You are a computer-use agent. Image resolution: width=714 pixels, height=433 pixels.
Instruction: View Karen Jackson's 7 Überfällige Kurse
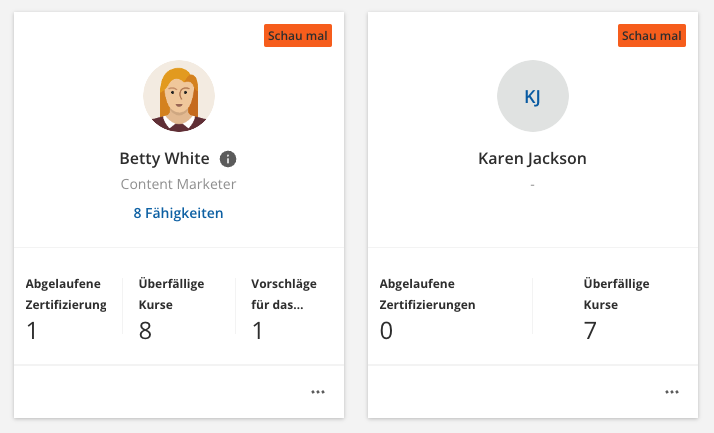[617, 309]
